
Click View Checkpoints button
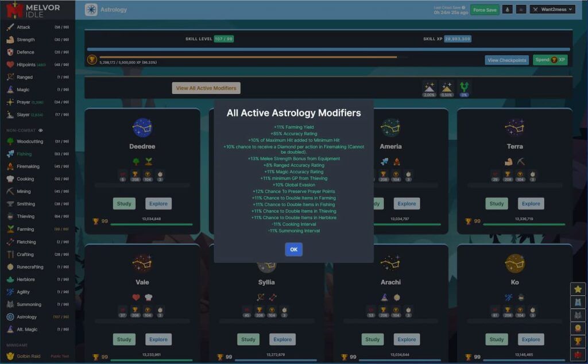506,60
